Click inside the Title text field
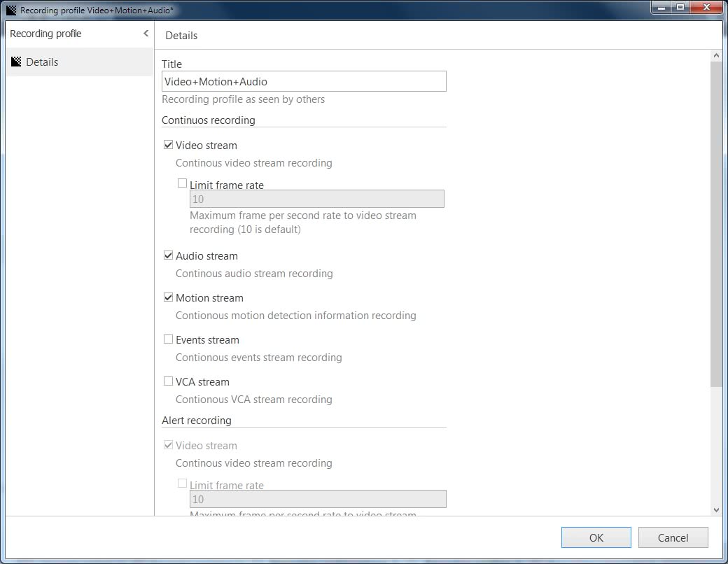728x564 pixels. coord(304,81)
